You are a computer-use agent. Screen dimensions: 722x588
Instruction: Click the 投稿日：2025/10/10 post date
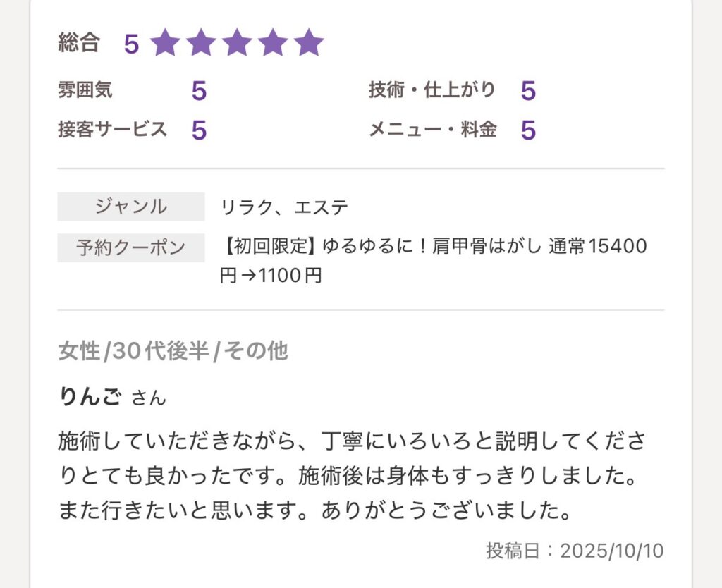[x=575, y=551]
